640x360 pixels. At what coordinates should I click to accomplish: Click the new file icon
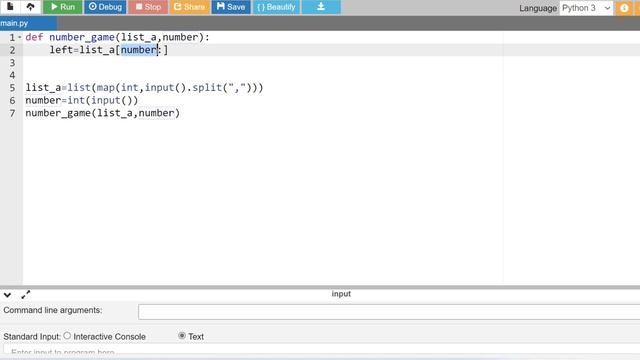pyautogui.click(x=10, y=7)
